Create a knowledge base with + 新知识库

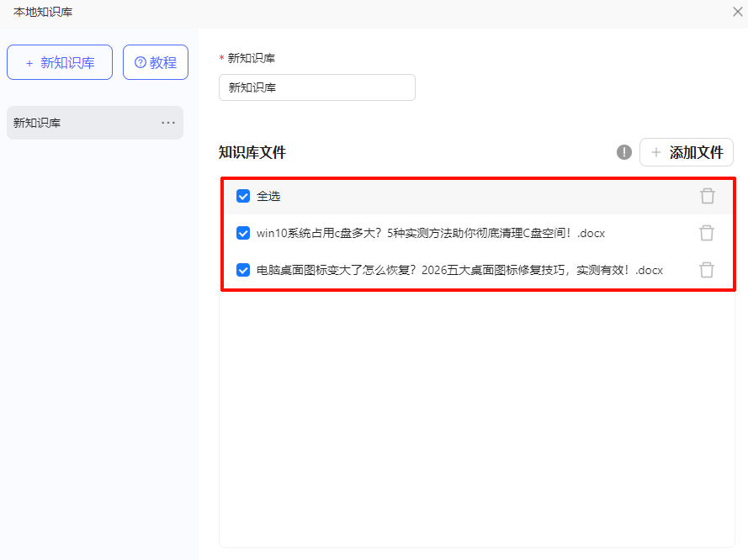60,63
